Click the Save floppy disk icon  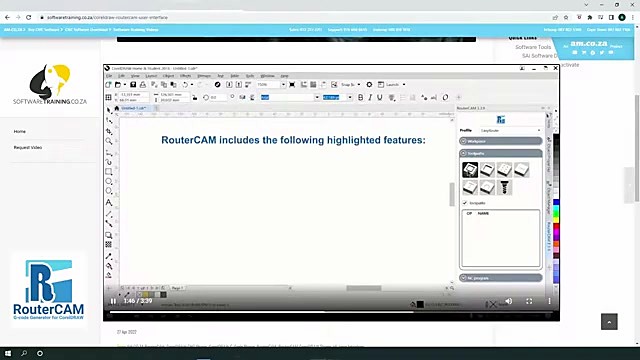[x=133, y=84]
